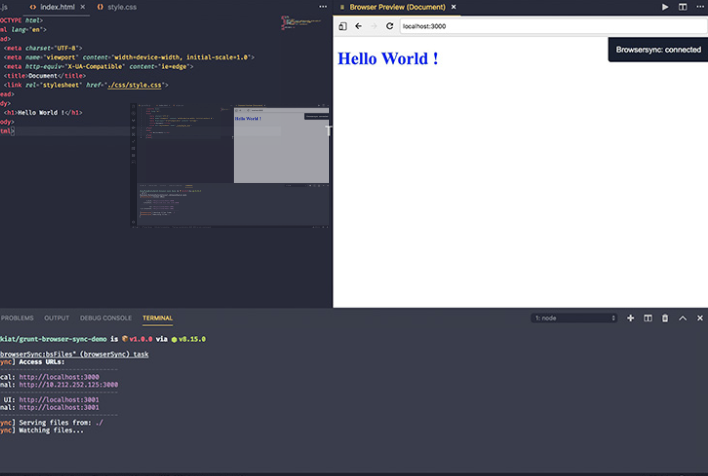
Task: Select the index.html editor tab
Action: (56, 7)
